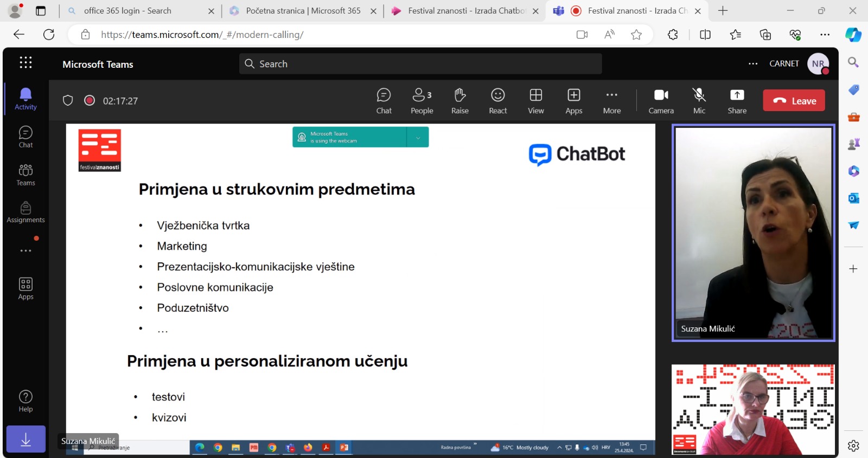Open Microsoft 365 in Edge sidebar
This screenshot has width=868, height=458.
(x=853, y=171)
